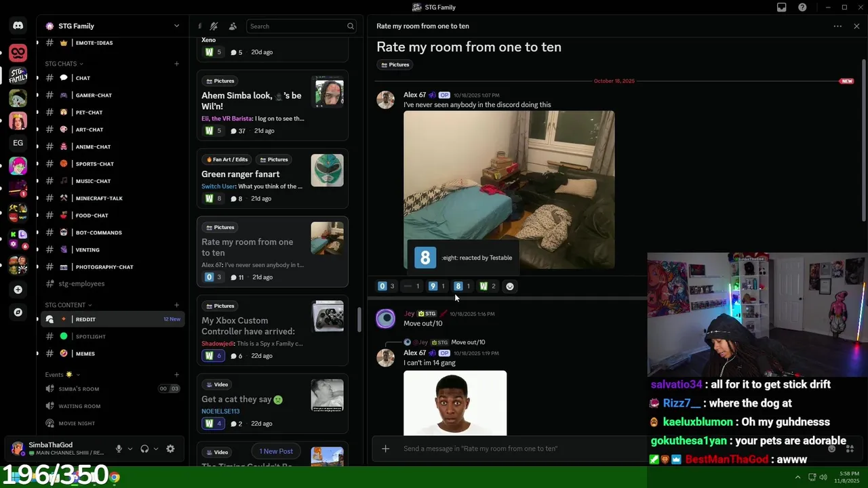Open post options three-dots menu
Screen dimensions: 868x488
[x=837, y=26]
